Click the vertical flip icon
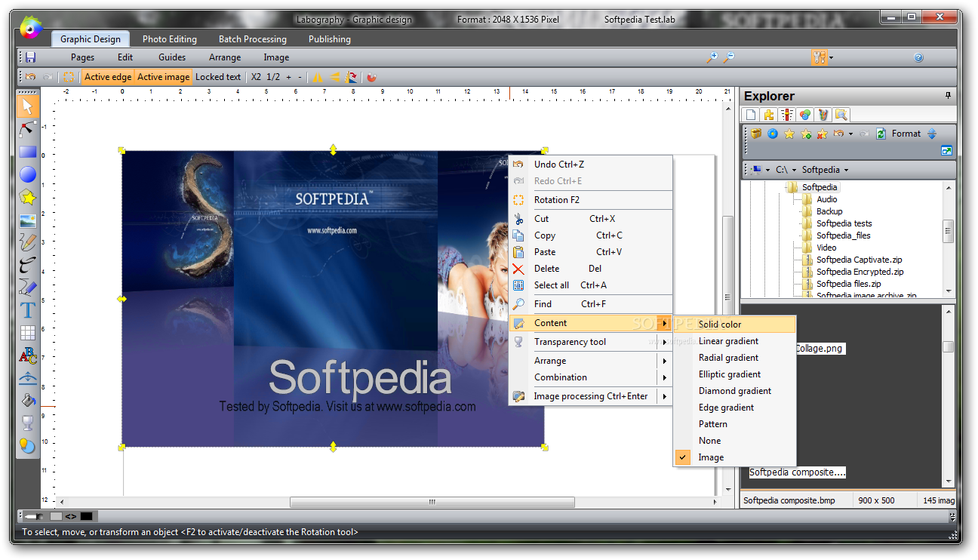 pyautogui.click(x=334, y=77)
